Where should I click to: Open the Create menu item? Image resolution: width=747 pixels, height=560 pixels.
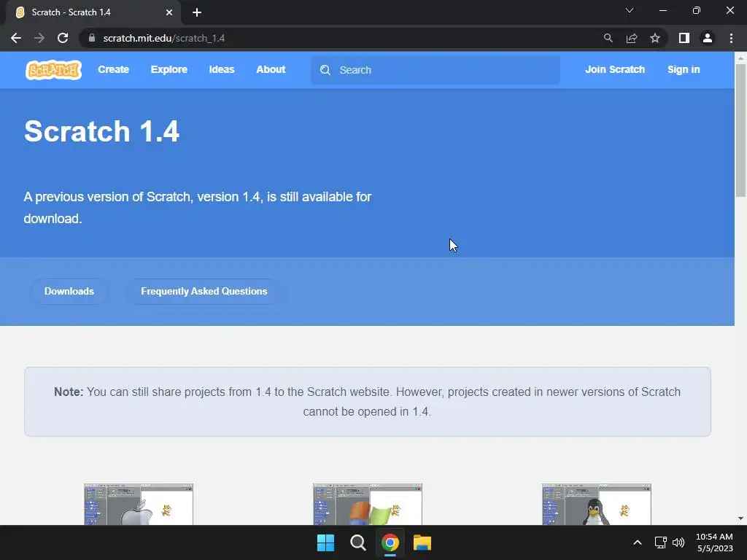[x=113, y=69]
